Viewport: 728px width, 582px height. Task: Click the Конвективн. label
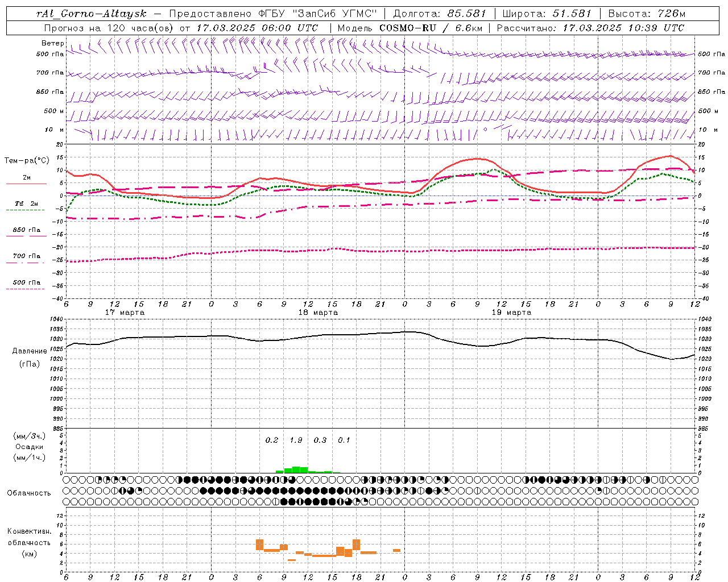coord(30,531)
